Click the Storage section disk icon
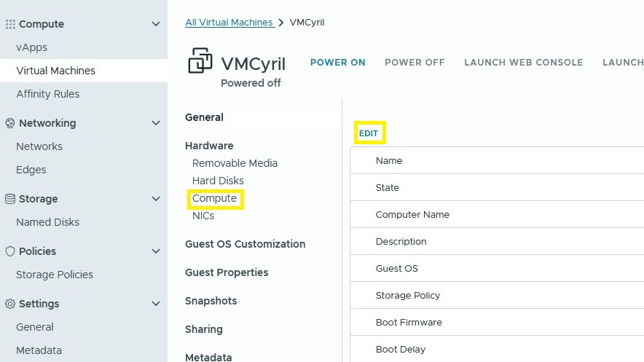The height and width of the screenshot is (362, 644). pyautogui.click(x=10, y=199)
